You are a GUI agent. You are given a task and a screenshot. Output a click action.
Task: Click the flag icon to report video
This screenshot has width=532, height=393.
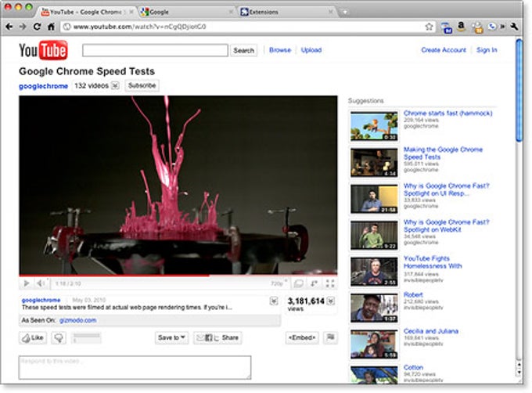329,338
